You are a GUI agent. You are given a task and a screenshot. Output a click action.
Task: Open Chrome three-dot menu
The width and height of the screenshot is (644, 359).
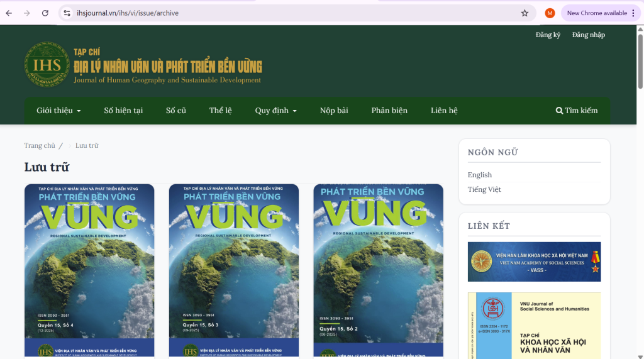(x=633, y=13)
